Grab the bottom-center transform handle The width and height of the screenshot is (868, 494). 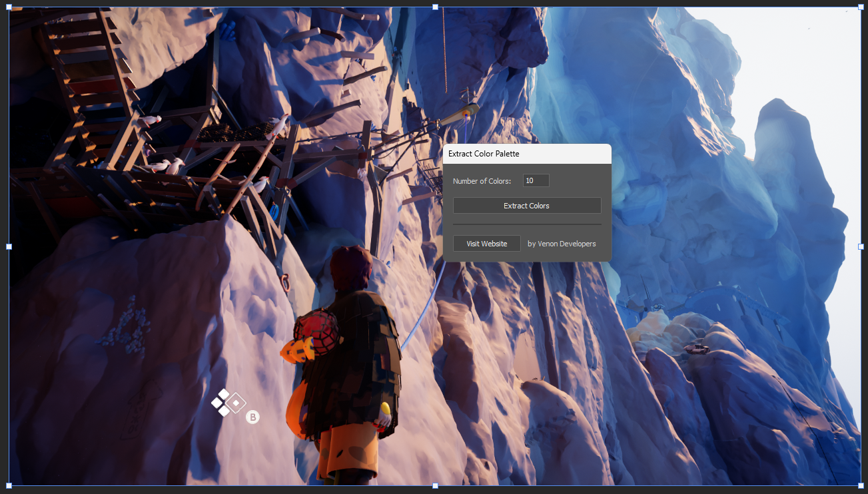[435, 485]
